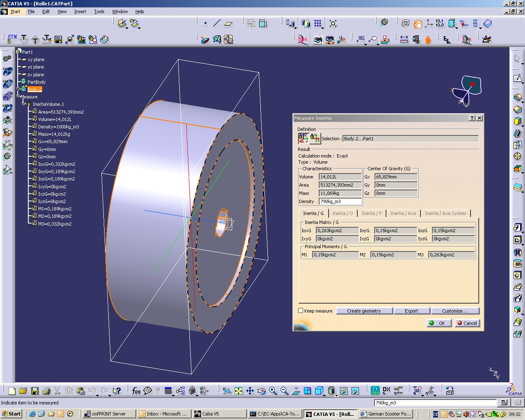Click the Open folder icon

click(x=23, y=391)
